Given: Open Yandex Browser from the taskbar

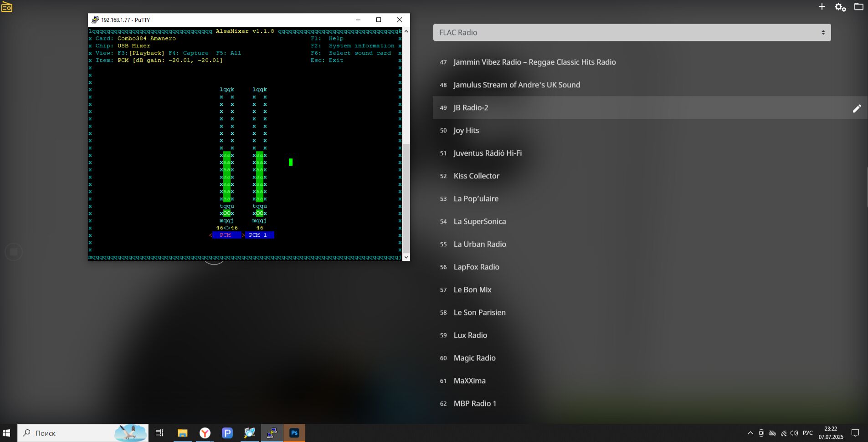Looking at the screenshot, I should coord(205,433).
